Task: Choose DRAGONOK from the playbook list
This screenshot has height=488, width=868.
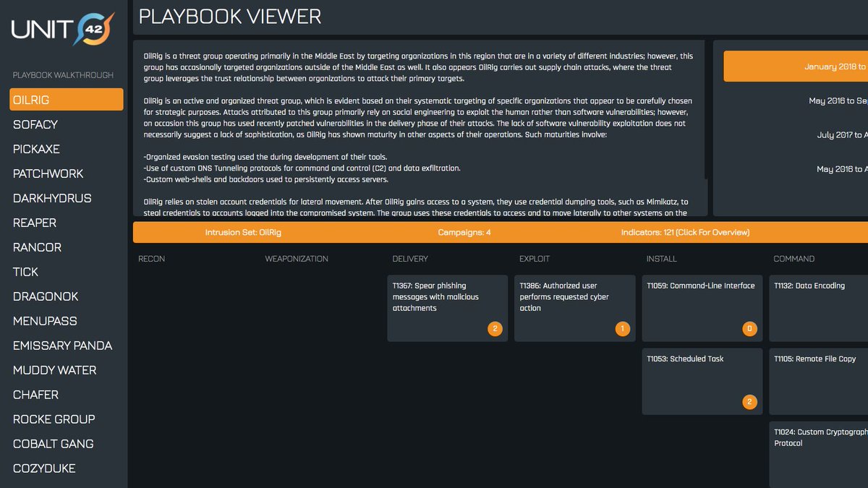Action: coord(46,296)
